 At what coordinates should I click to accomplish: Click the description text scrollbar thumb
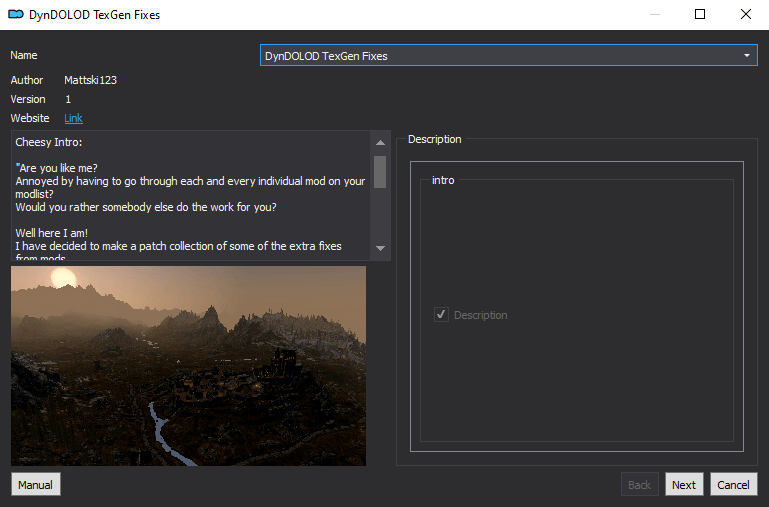click(x=380, y=172)
